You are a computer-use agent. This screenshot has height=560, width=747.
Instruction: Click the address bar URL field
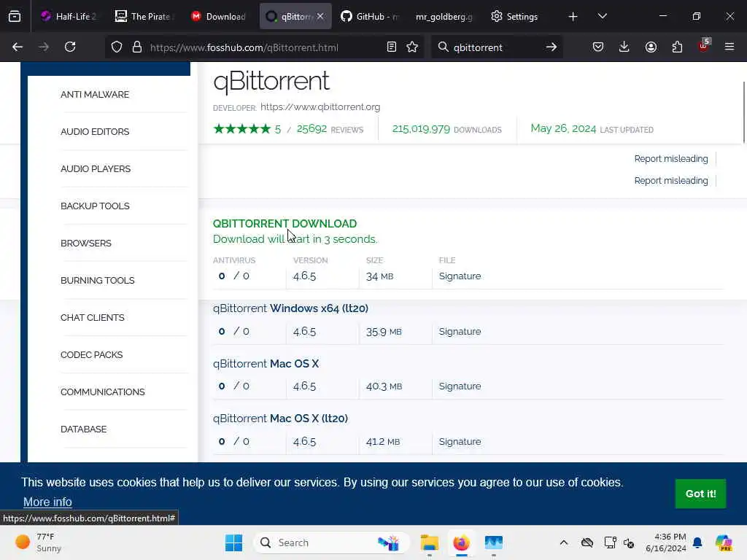265,47
